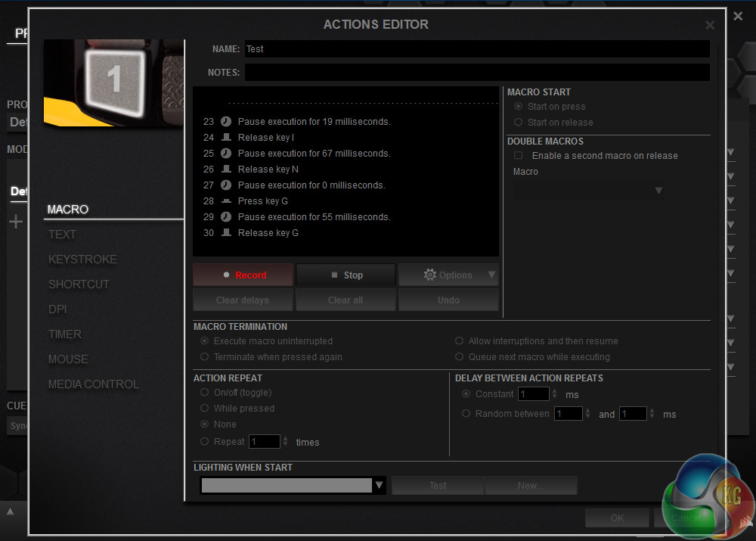Select Start on release radio option
The height and width of the screenshot is (541, 756).
pyautogui.click(x=518, y=123)
